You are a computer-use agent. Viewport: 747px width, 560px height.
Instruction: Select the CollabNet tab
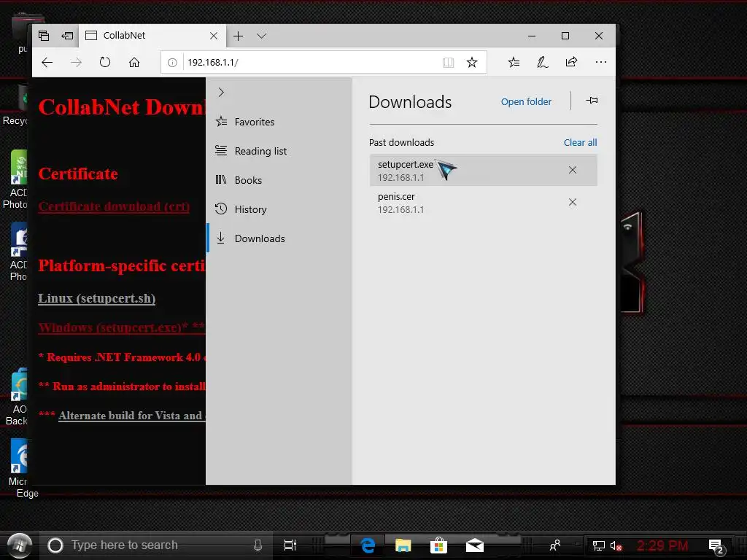(151, 36)
